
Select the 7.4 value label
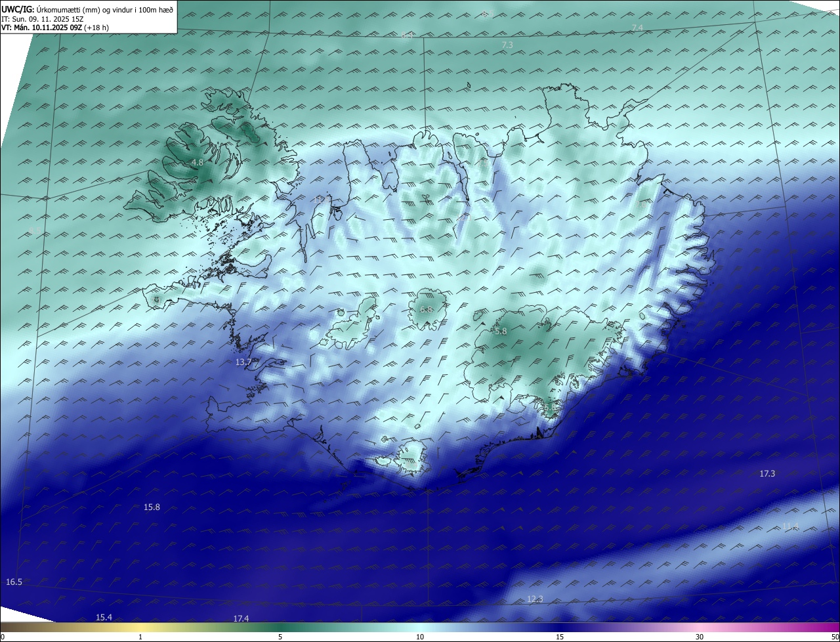point(637,27)
